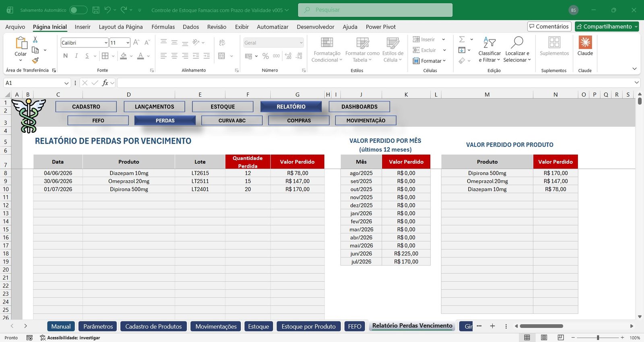Apply borders using the borders icon

click(105, 56)
